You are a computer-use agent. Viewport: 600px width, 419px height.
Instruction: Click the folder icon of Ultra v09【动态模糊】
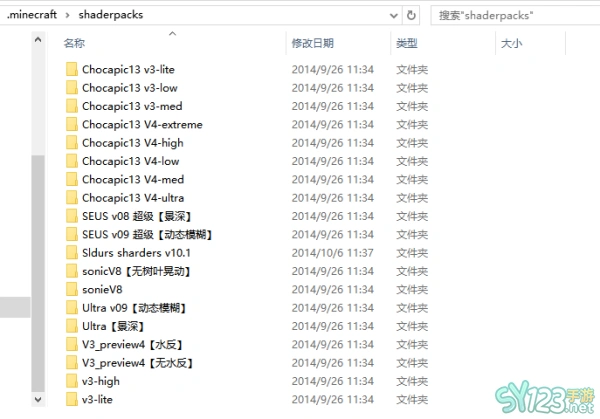pyautogui.click(x=72, y=308)
